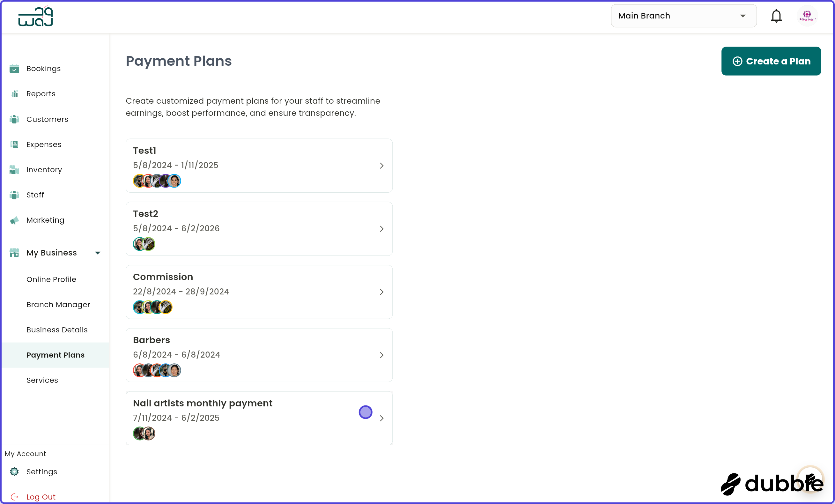The image size is (835, 504).
Task: Go to Business Details
Action: [x=57, y=330]
